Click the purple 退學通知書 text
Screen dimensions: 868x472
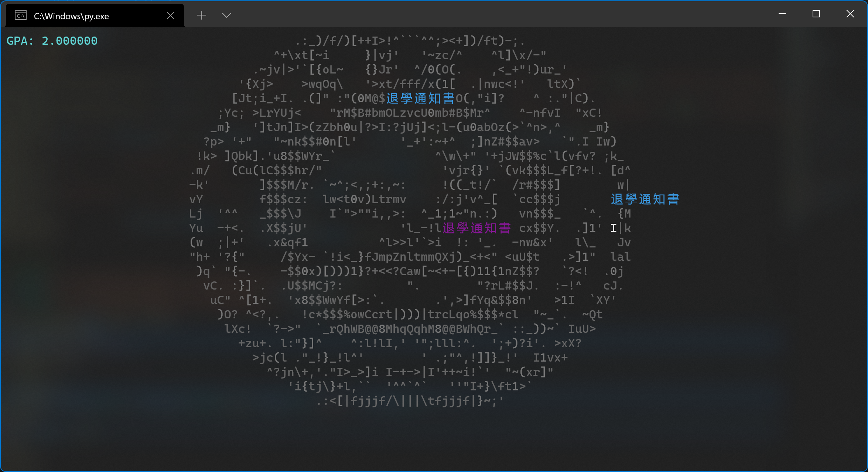tap(476, 228)
